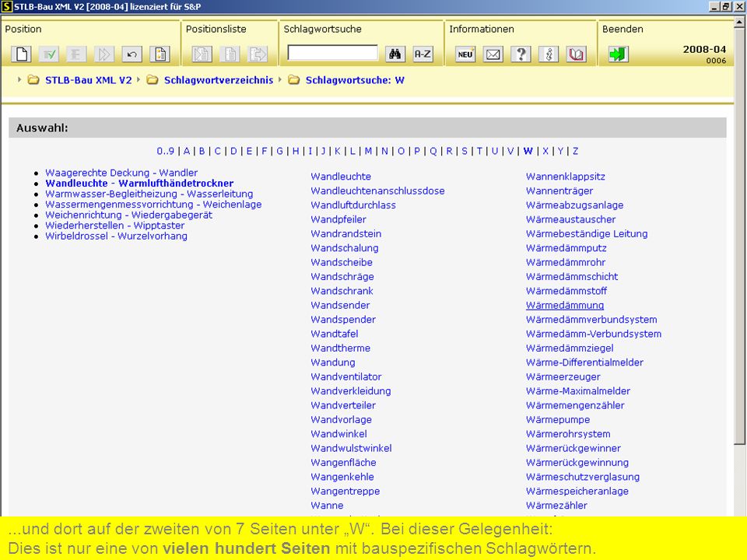Open keyword Wärmeaustauscher

coord(570,219)
